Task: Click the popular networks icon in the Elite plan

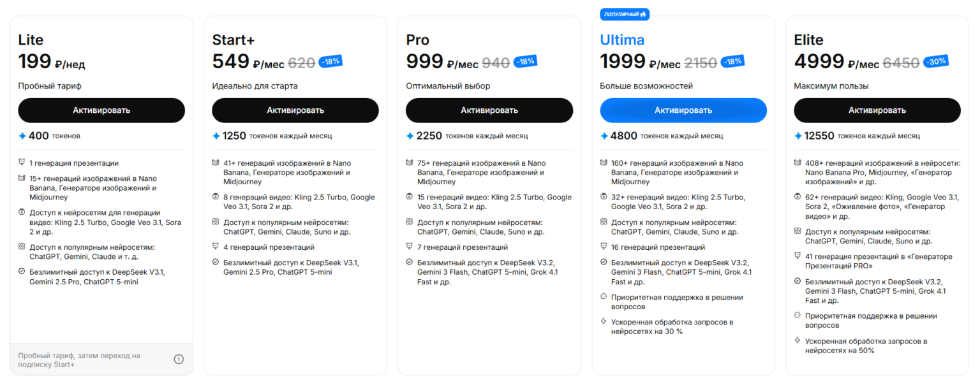Action: tap(798, 232)
